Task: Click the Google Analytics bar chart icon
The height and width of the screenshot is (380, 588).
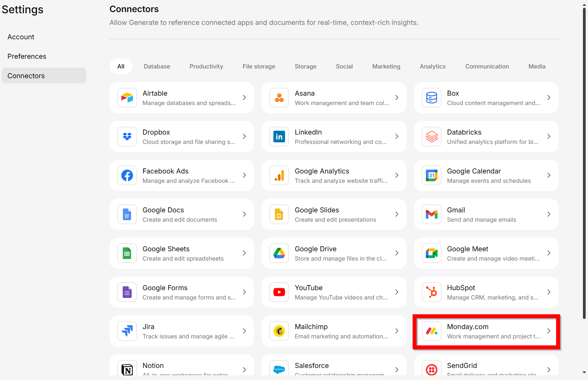Action: point(279,175)
